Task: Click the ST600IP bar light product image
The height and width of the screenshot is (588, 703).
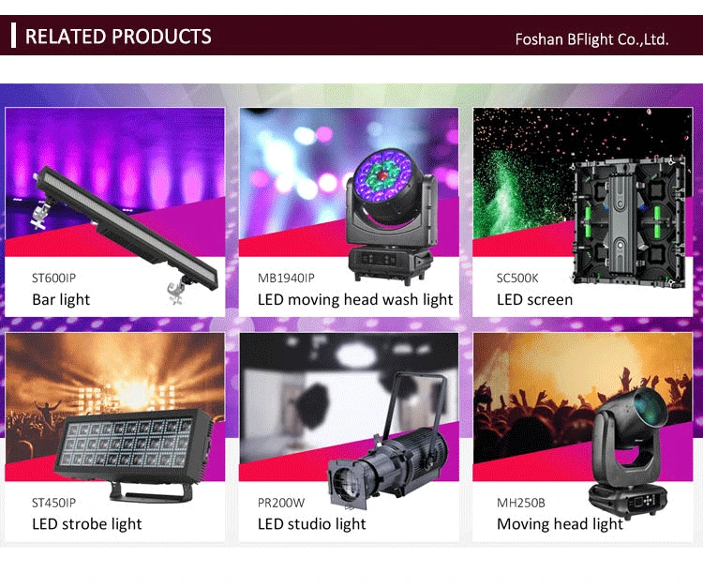Action: 125,235
